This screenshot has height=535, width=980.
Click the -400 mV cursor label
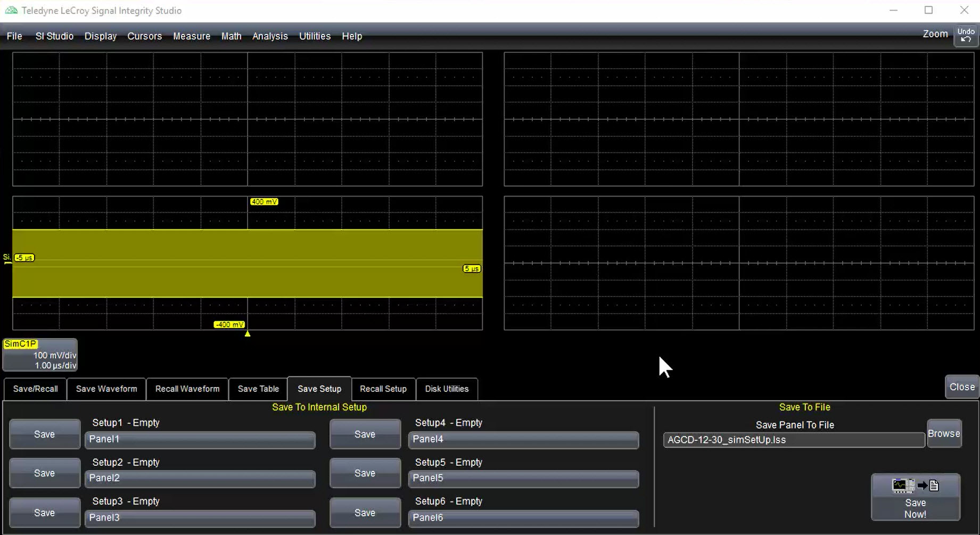[x=229, y=325]
